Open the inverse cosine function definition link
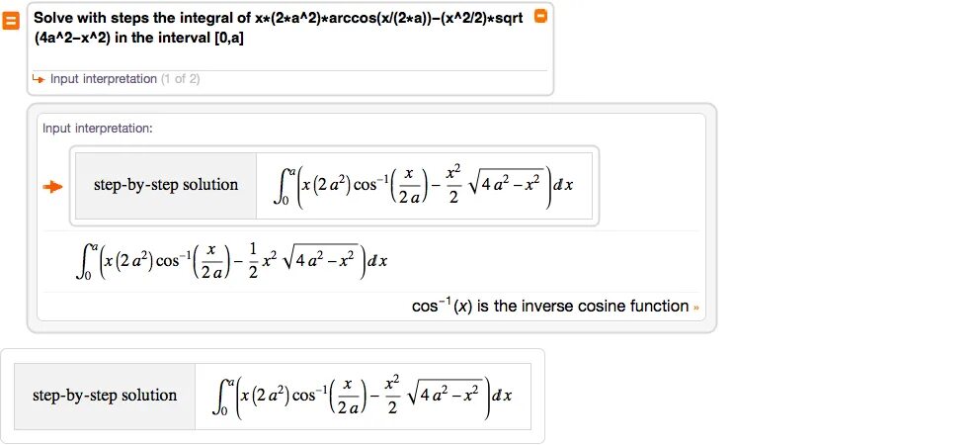980x445 pixels. (549, 307)
